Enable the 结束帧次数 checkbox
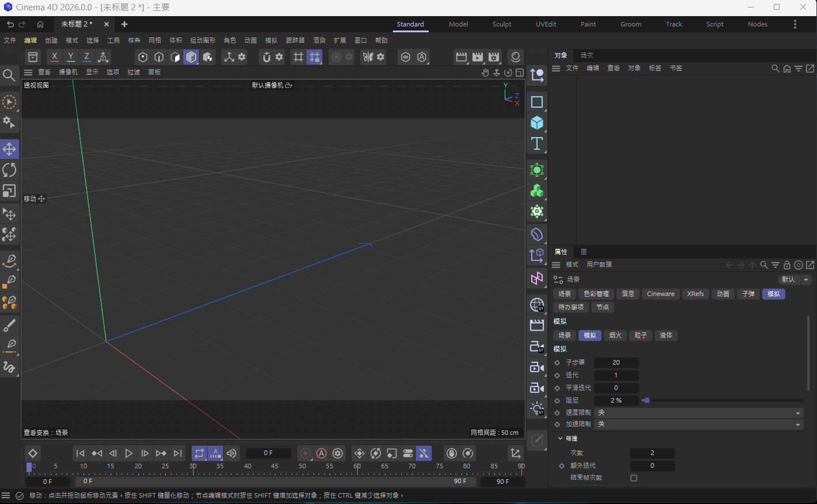This screenshot has height=504, width=817. [x=634, y=478]
